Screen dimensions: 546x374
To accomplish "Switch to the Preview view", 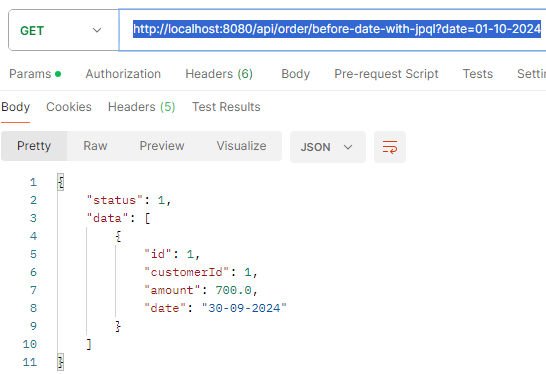I will tap(162, 146).
